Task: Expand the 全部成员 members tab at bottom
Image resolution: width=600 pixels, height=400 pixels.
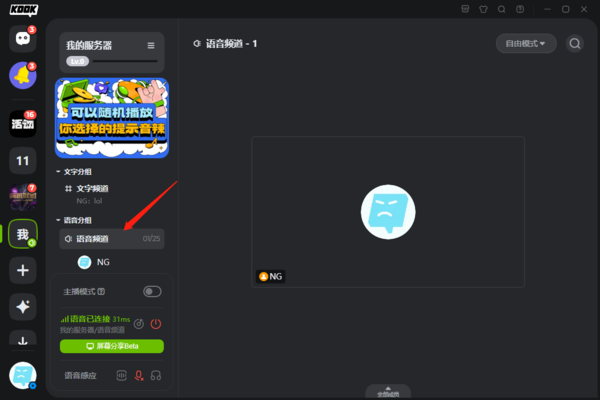Action: 388,392
